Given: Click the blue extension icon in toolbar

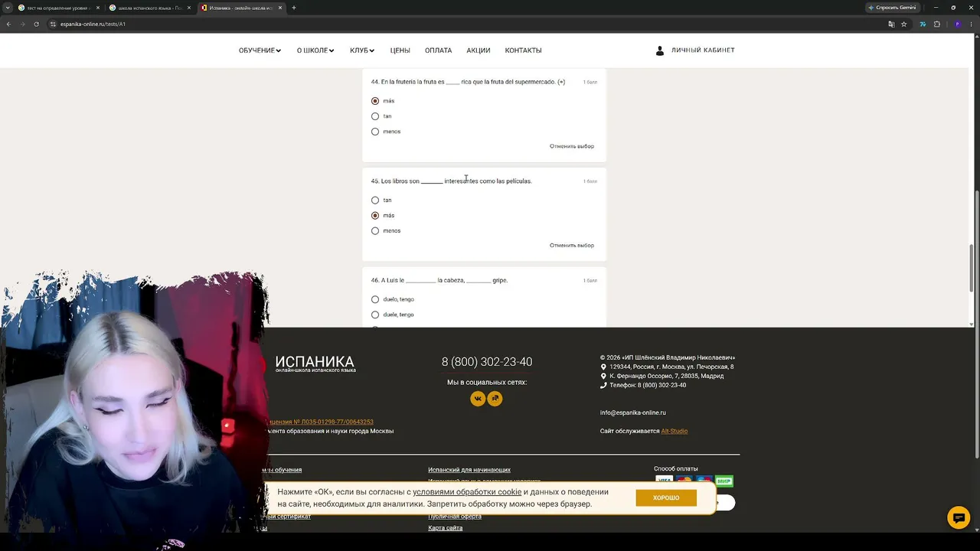Looking at the screenshot, I should 923,24.
